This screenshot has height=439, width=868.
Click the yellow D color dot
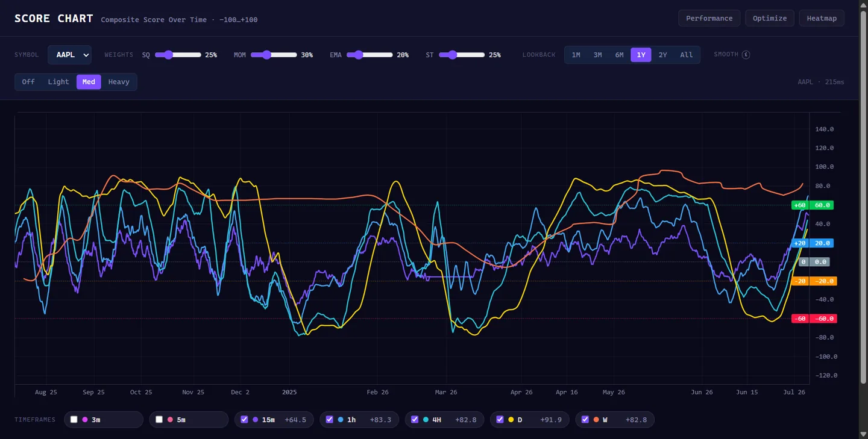click(x=511, y=420)
